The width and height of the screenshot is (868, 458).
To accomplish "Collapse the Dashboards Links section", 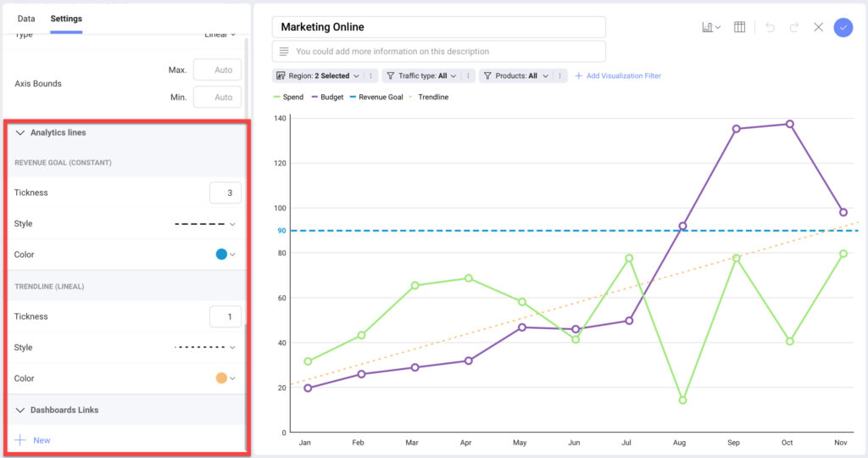I will [20, 411].
